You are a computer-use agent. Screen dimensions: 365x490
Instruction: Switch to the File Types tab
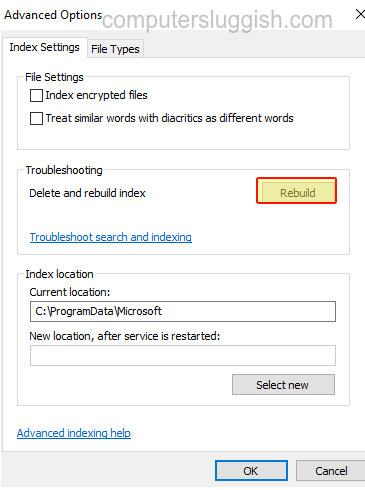coord(115,49)
